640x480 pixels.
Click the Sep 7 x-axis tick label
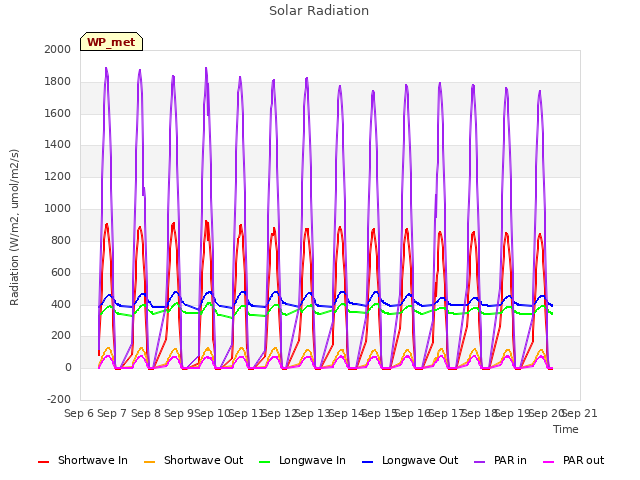click(112, 413)
